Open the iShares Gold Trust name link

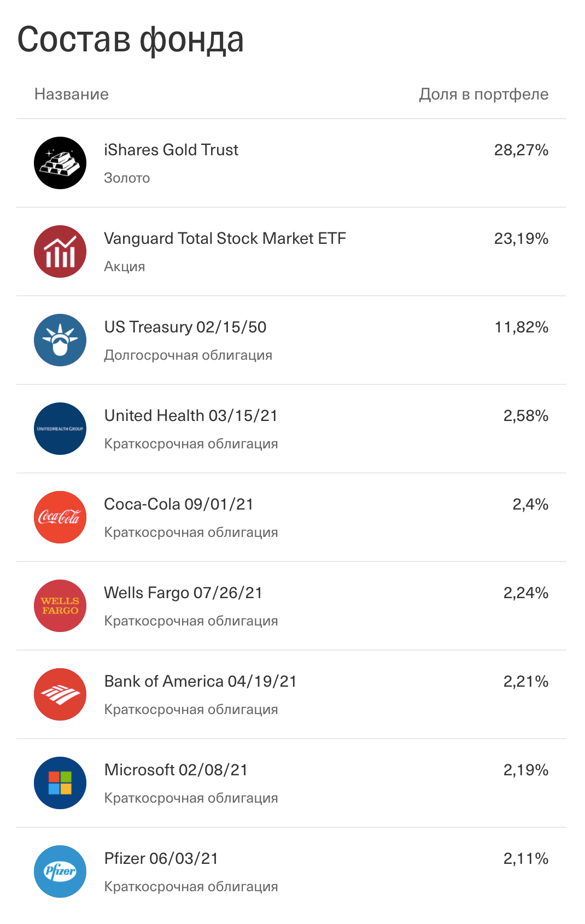tap(171, 150)
